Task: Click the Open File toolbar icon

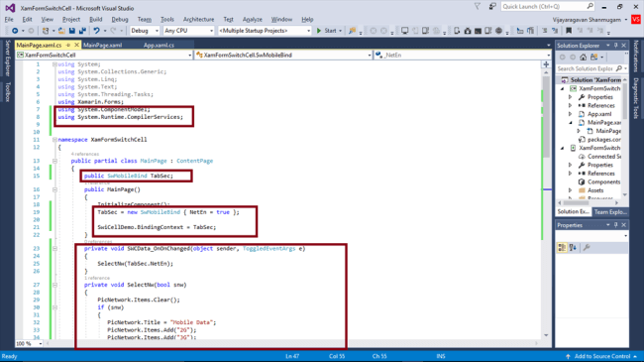Action: tap(61, 31)
